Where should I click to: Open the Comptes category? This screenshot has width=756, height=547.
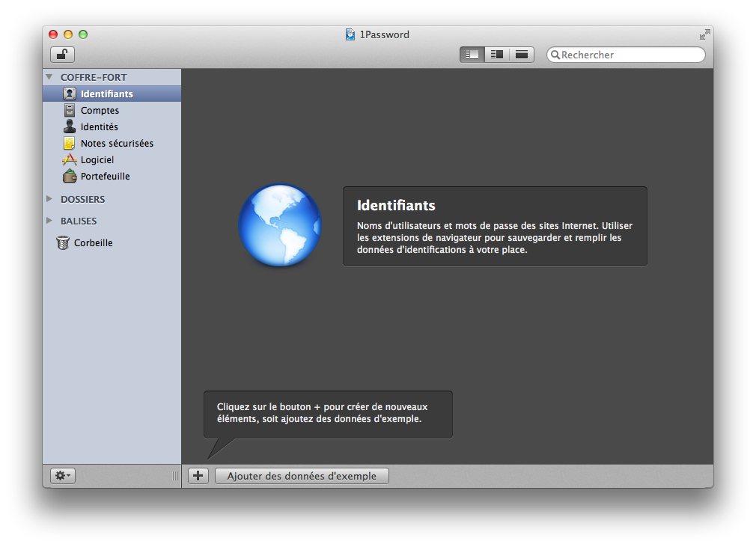(112, 110)
